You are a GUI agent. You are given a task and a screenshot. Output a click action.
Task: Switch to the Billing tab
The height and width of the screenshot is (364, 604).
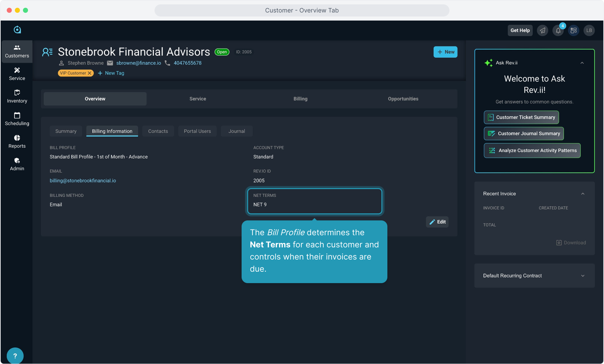(300, 99)
